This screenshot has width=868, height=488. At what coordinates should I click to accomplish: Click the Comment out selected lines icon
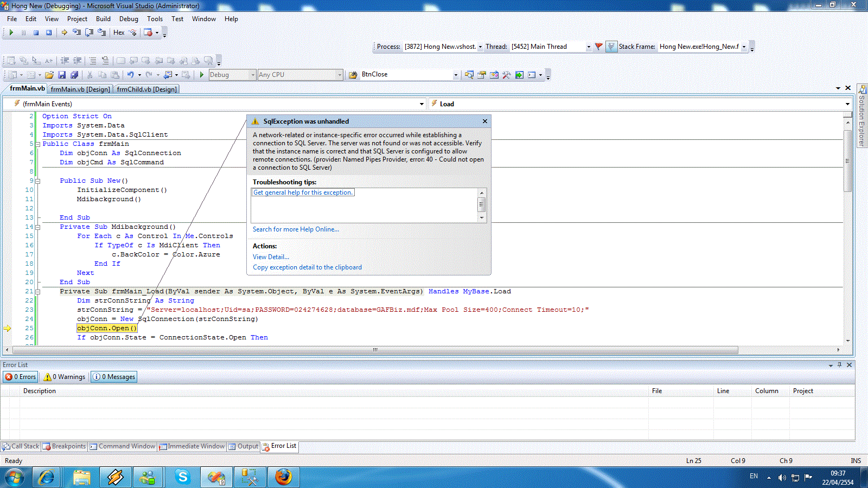(93, 61)
